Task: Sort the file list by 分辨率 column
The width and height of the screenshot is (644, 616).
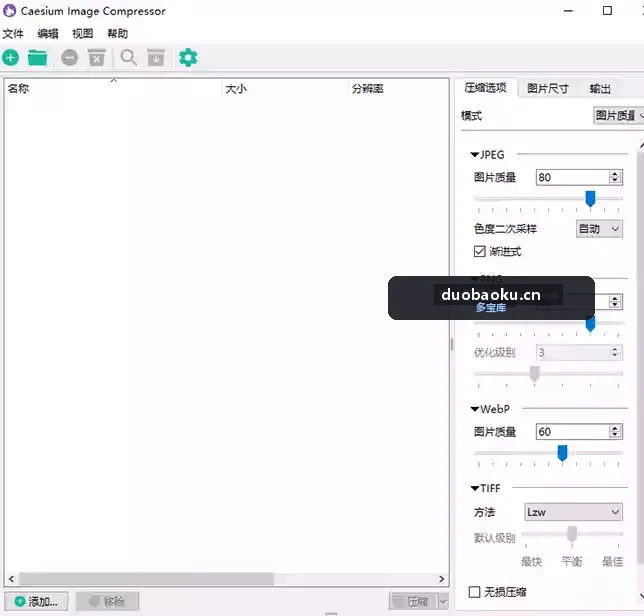Action: coord(398,88)
